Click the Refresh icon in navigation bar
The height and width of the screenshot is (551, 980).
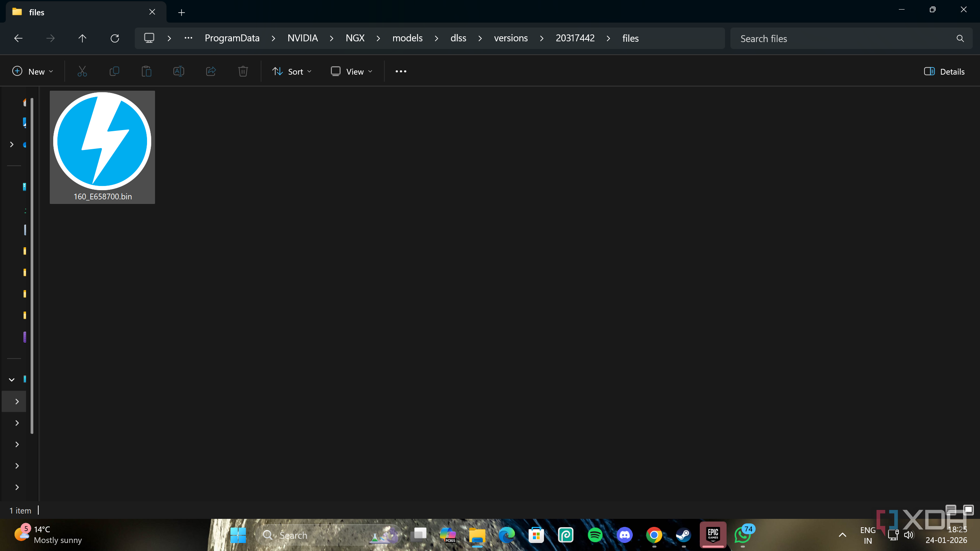pos(114,38)
